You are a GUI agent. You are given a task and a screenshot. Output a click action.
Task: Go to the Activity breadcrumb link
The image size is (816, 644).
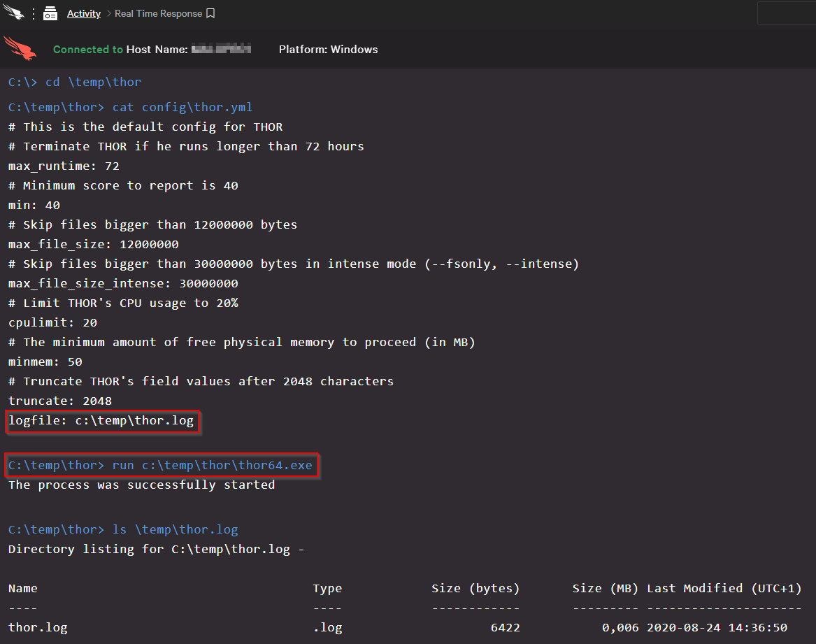coord(83,13)
